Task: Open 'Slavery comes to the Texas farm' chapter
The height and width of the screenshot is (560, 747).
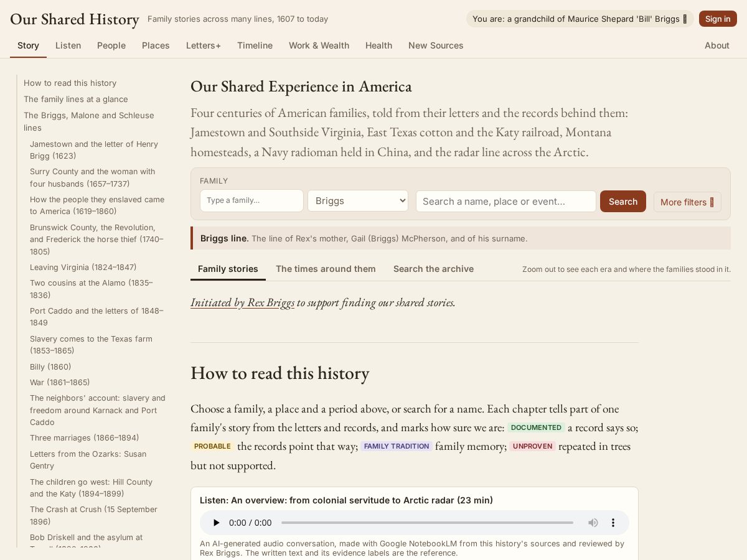Action: (92, 345)
